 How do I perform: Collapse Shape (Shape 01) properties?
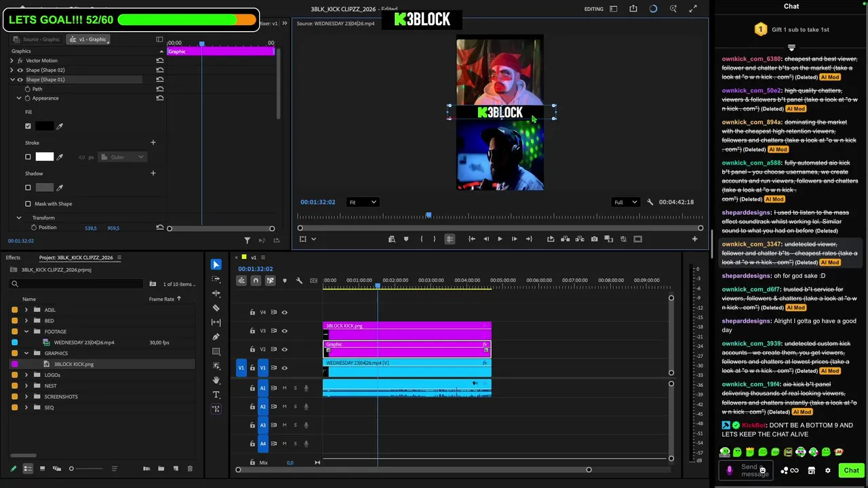point(12,79)
